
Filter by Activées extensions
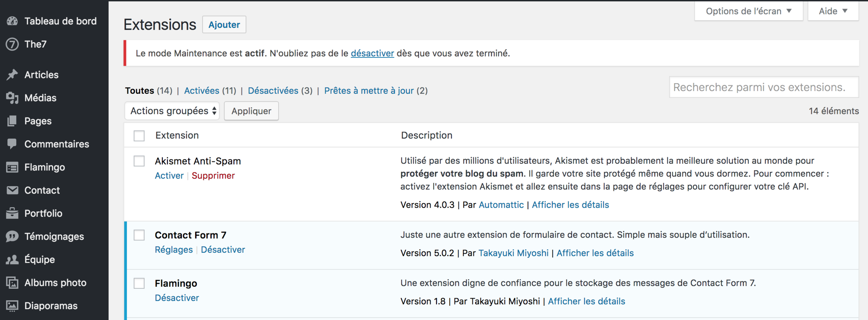pyautogui.click(x=202, y=91)
